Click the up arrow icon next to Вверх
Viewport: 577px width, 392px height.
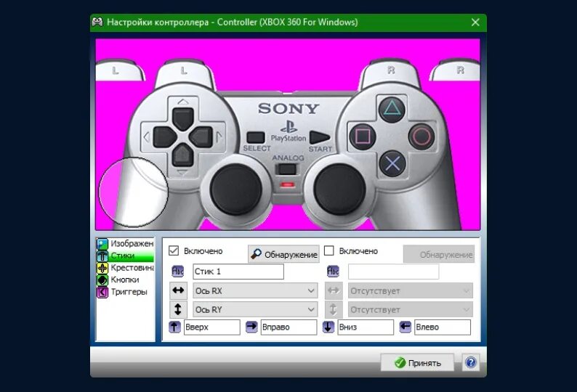point(175,327)
